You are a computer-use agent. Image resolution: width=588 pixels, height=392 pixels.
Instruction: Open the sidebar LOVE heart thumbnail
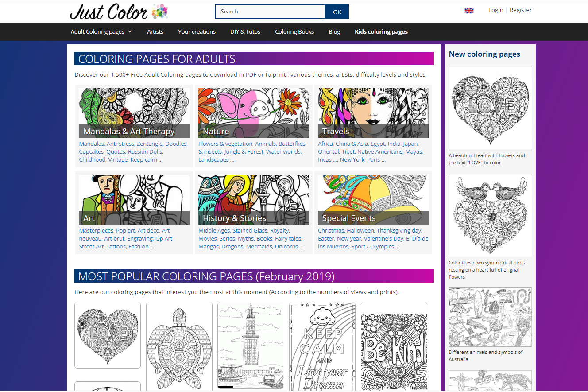[x=490, y=109]
